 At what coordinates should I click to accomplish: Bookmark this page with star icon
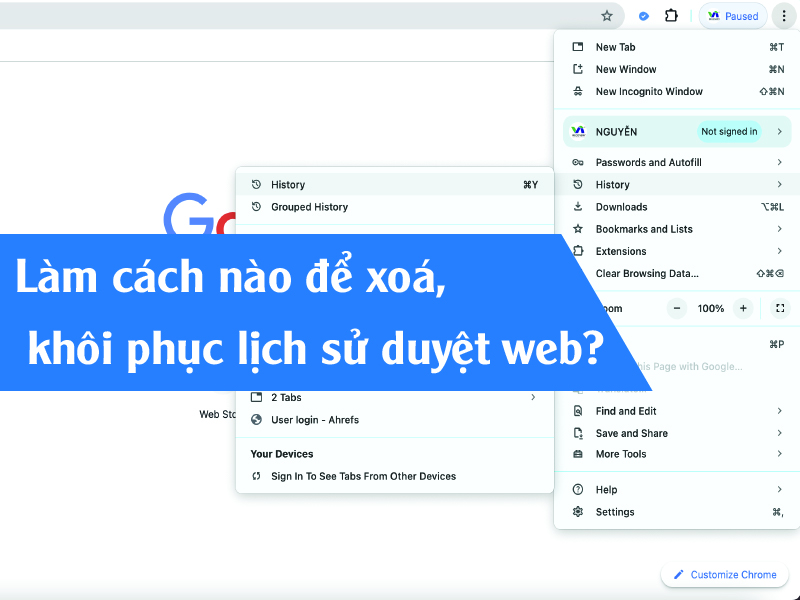pyautogui.click(x=607, y=16)
